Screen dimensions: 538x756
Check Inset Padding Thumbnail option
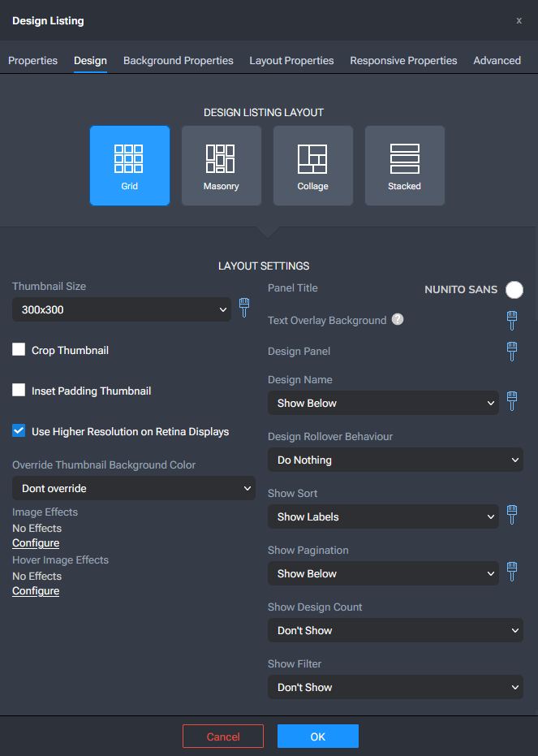pos(19,391)
